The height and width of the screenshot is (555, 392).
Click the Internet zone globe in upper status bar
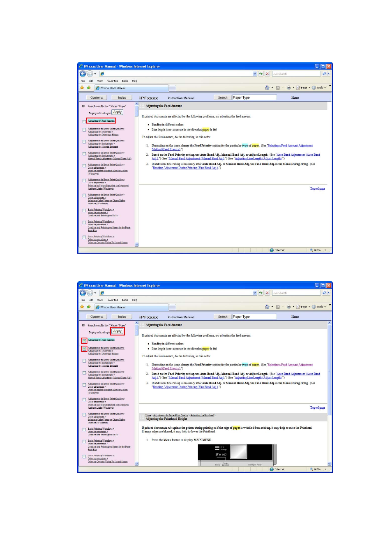(272, 250)
